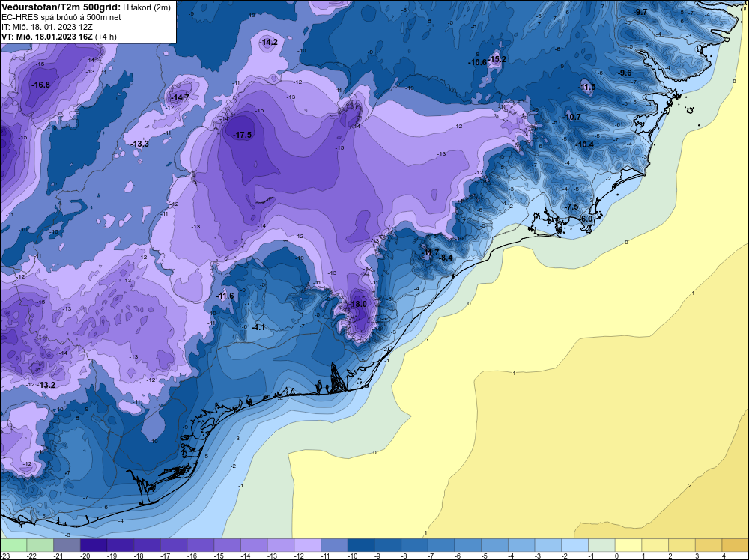
Task: Click the legend swatch between -11 and -10
Action: (334, 545)
